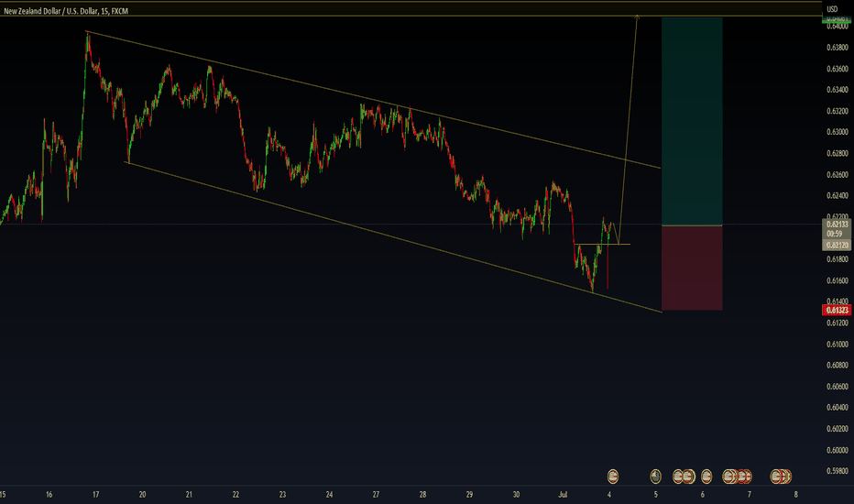Click the 00:59 bar countdown timer
The height and width of the screenshot is (504, 854).
(x=835, y=233)
